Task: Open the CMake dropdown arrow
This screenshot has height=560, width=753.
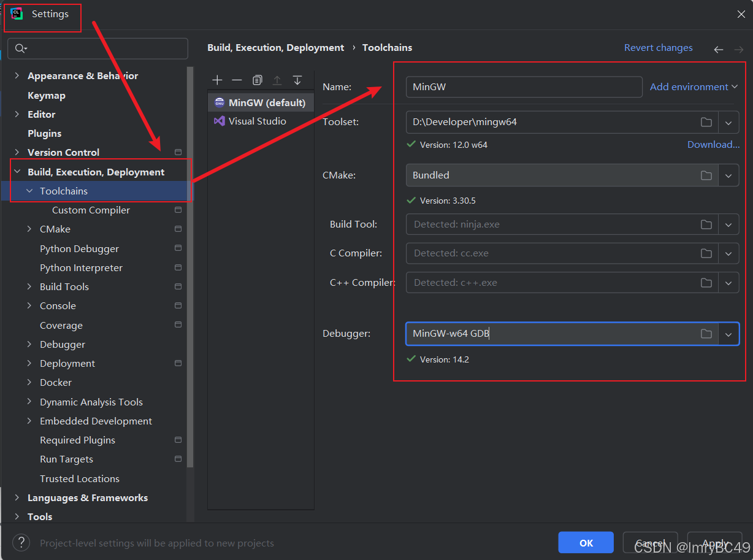Action: click(728, 175)
